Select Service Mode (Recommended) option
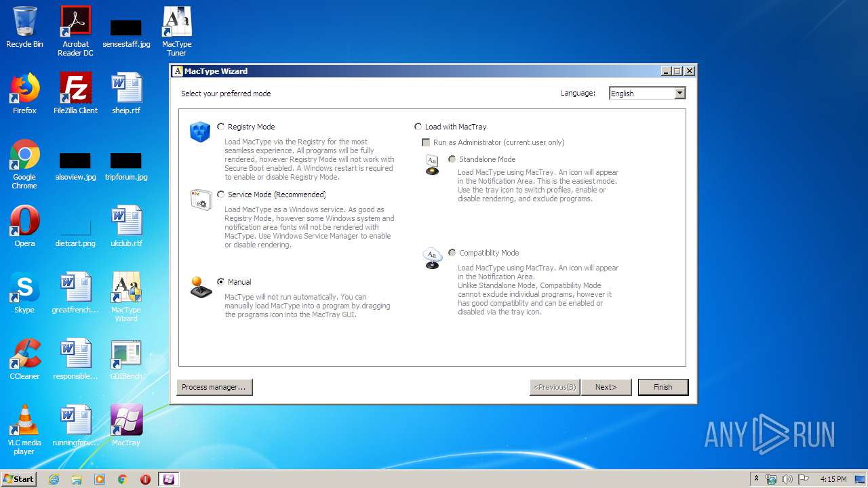 click(221, 195)
